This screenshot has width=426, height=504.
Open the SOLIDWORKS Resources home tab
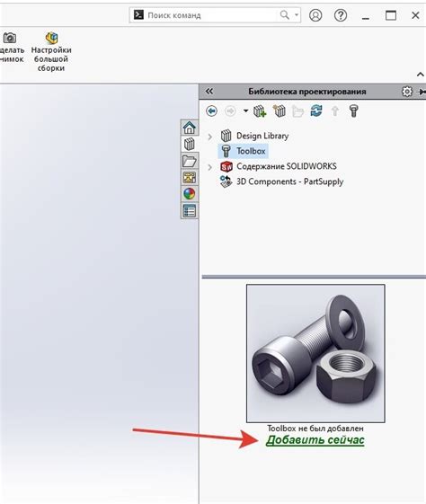click(190, 128)
